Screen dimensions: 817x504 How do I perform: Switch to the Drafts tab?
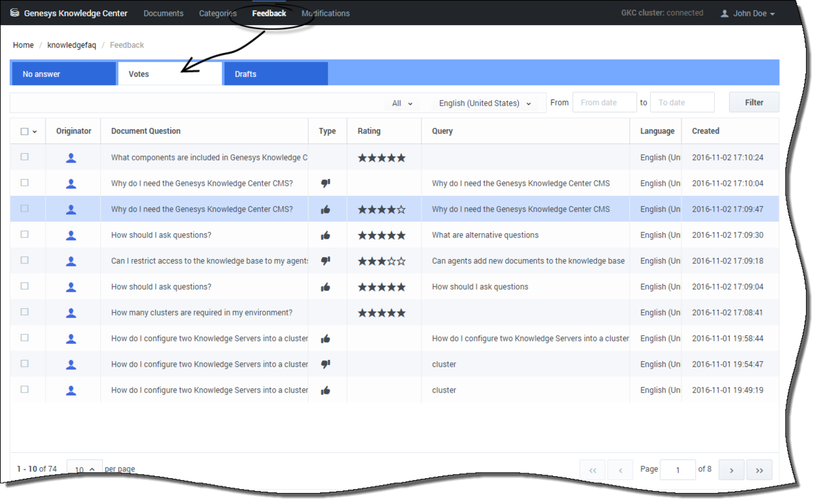(x=276, y=74)
